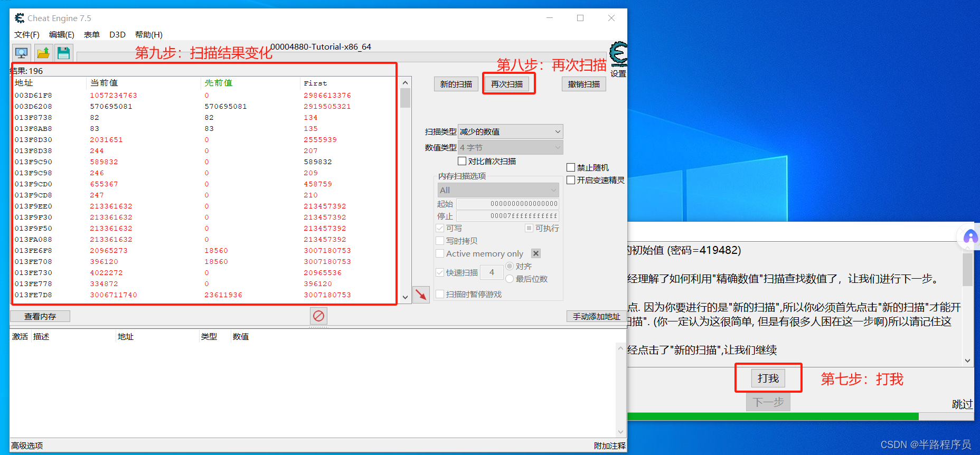980x455 pixels.
Task: Open the 数值类型 dropdown
Action: point(510,148)
